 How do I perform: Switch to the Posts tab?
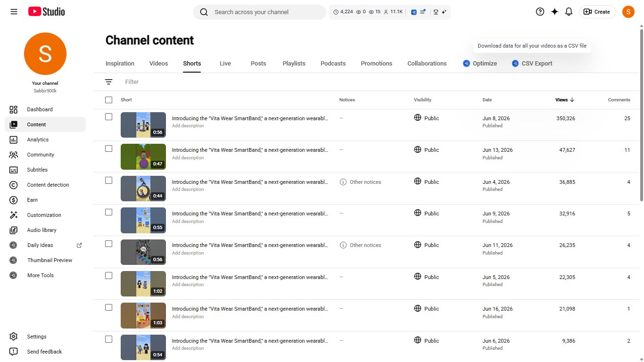258,64
